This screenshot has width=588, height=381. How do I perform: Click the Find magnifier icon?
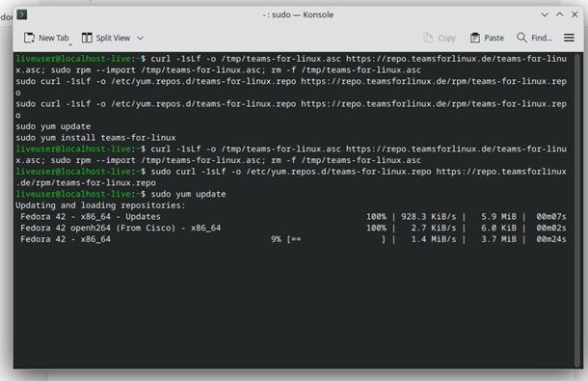521,38
